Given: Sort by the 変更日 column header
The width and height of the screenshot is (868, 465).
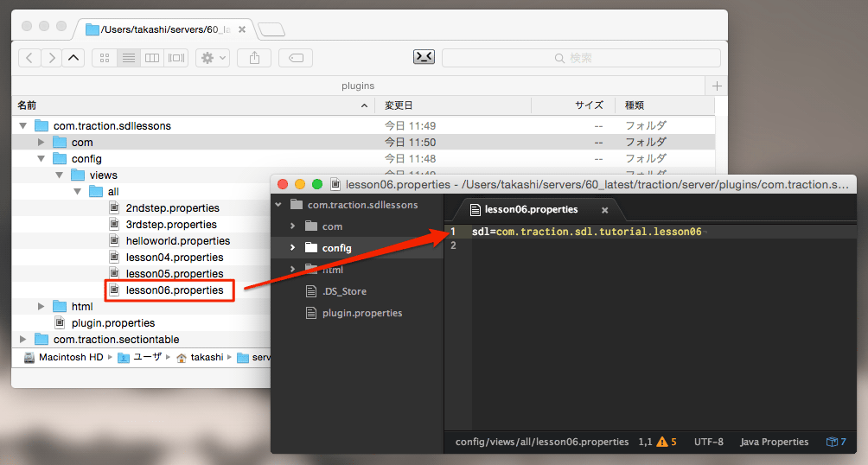Looking at the screenshot, I should click(x=399, y=105).
